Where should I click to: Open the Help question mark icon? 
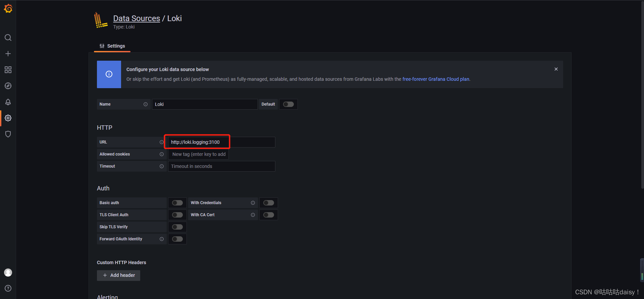pos(8,288)
